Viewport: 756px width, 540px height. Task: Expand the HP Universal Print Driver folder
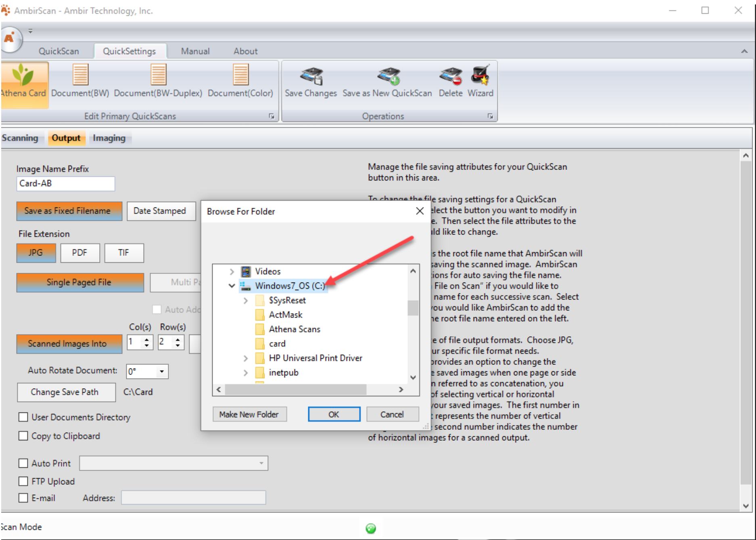[246, 358]
